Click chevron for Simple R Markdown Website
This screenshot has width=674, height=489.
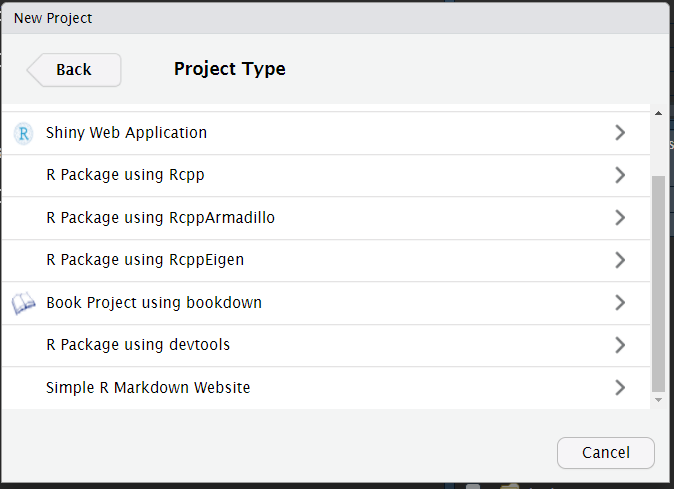(620, 388)
